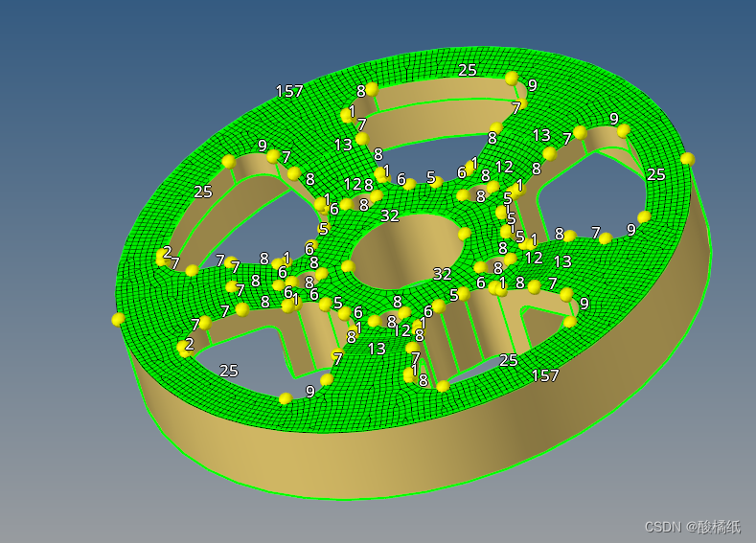
Task: Select the 12 label on the bottom spoke
Action: pyautogui.click(x=401, y=330)
